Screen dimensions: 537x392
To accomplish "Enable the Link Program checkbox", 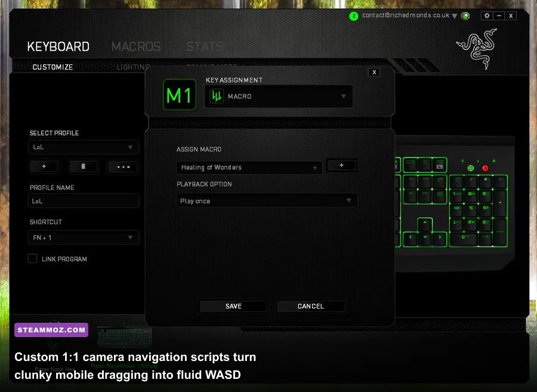I will (x=33, y=258).
